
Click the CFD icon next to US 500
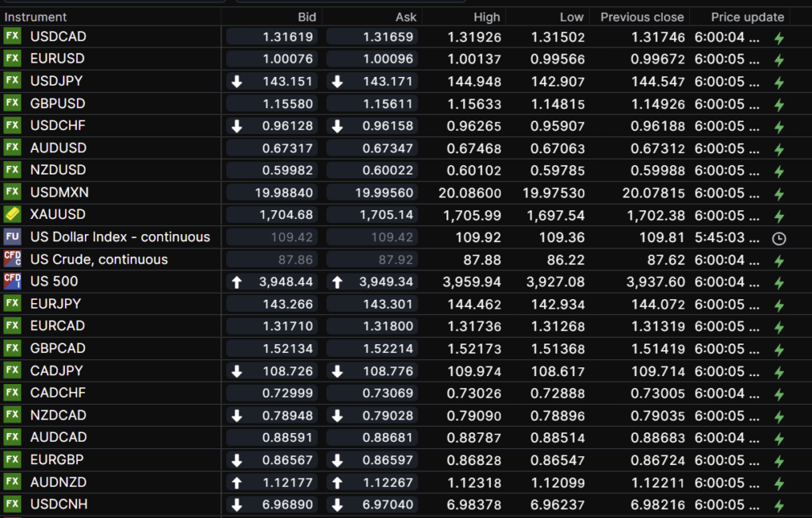[x=12, y=281]
